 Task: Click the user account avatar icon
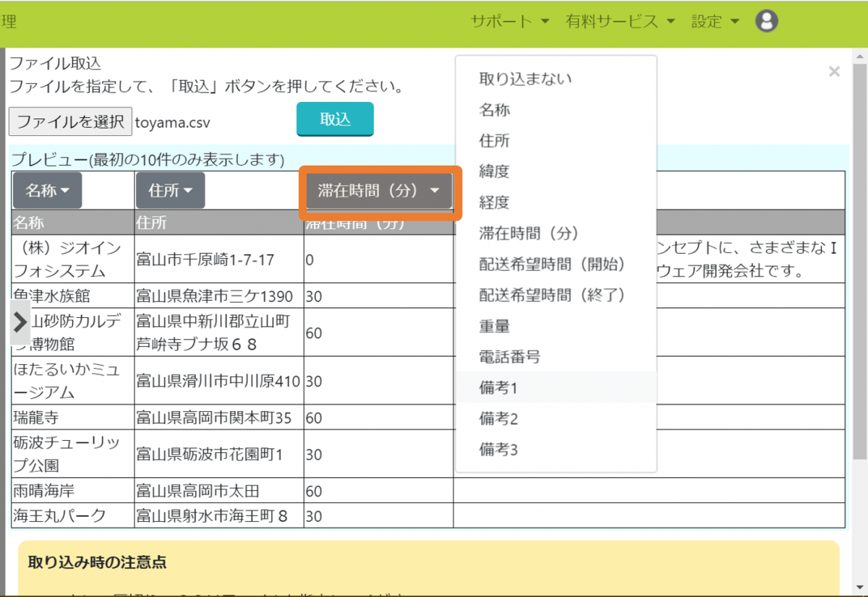coord(766,21)
